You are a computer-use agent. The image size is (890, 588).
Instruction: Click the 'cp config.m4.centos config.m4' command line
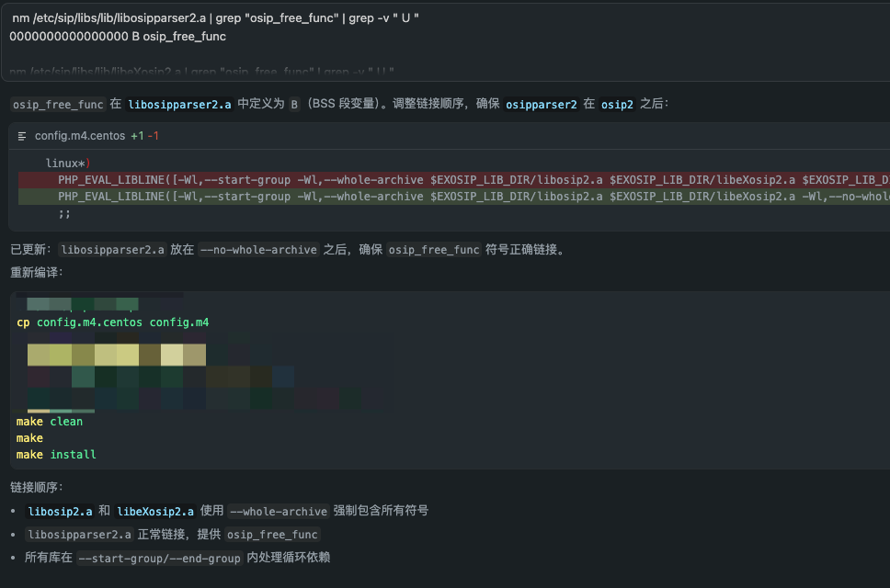coord(112,322)
